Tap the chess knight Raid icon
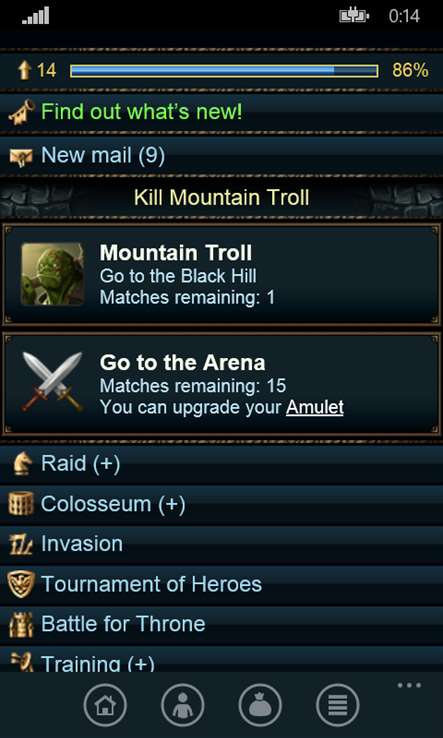This screenshot has width=443, height=738. [21, 464]
